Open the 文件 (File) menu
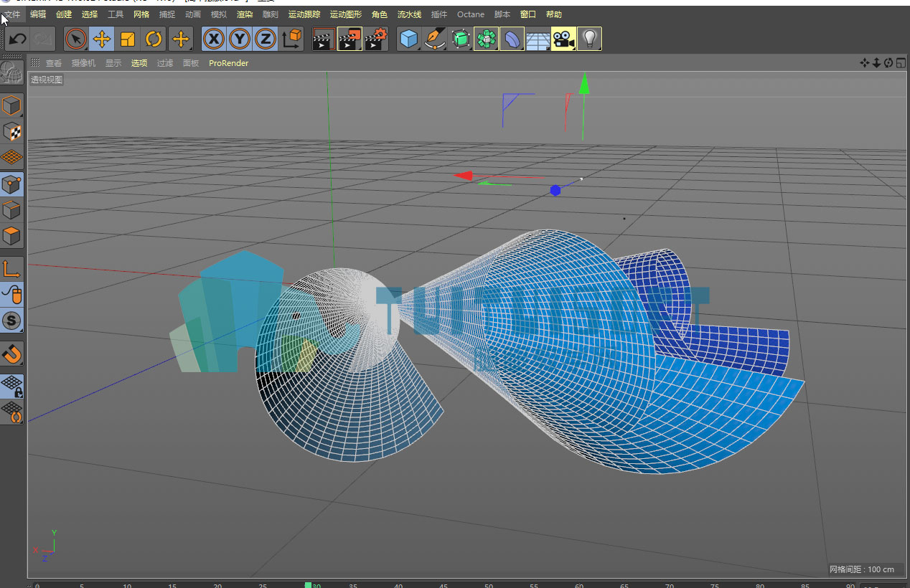Image resolution: width=910 pixels, height=588 pixels. [x=13, y=14]
